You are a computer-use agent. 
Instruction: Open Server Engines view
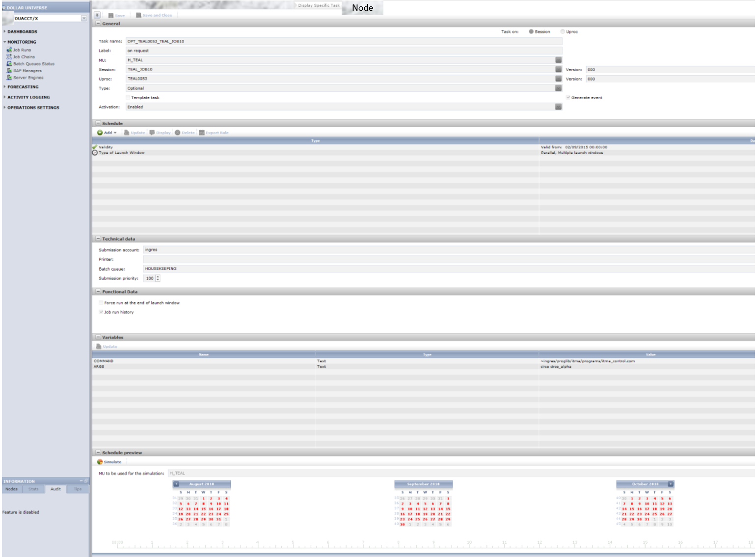[x=28, y=78]
